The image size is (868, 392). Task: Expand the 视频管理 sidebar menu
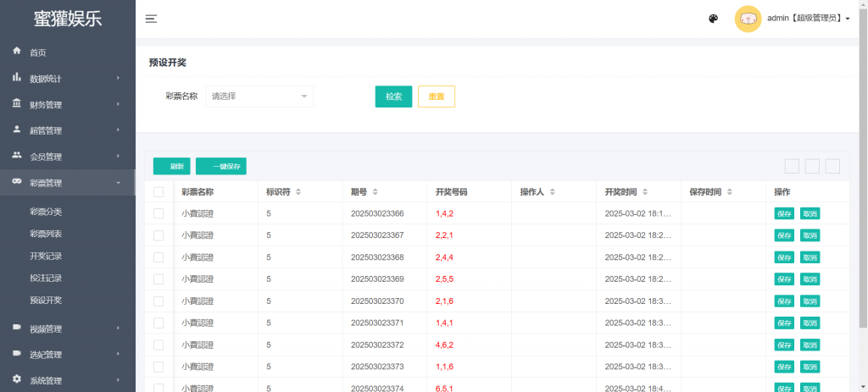[68, 329]
